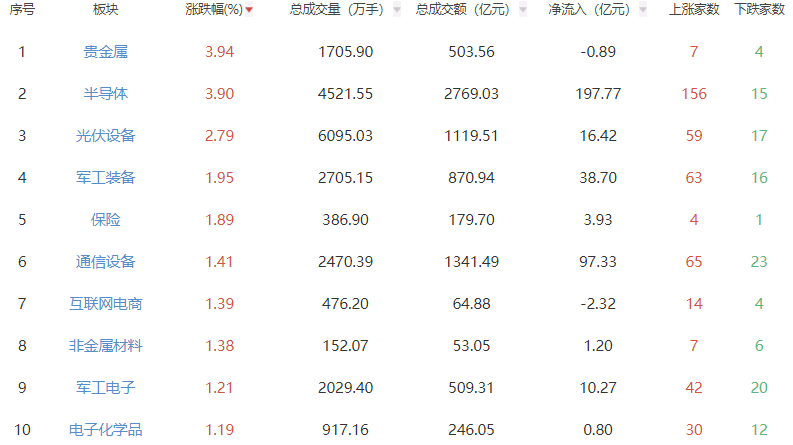Click 半导体's rising count 156
This screenshot has width=793, height=445.
point(693,94)
